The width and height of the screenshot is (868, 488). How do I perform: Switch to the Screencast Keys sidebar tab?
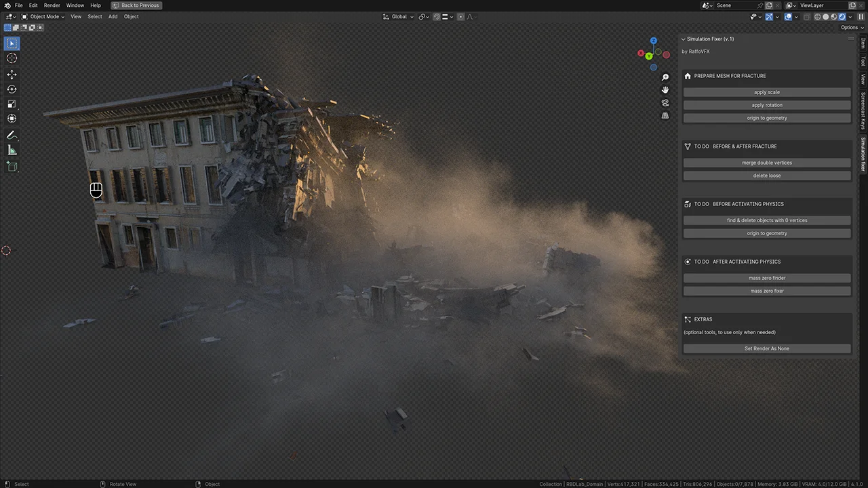click(x=863, y=110)
